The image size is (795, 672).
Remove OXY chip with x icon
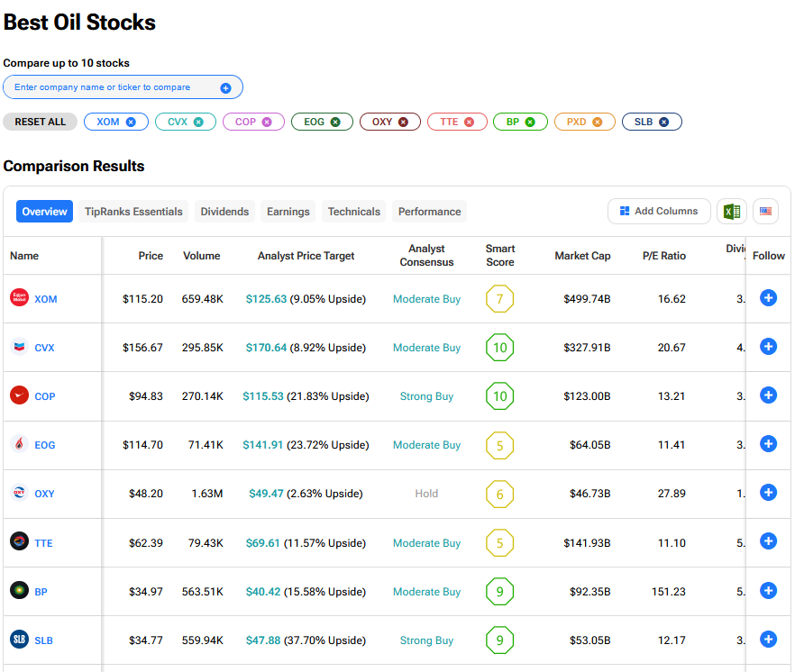[x=403, y=123]
